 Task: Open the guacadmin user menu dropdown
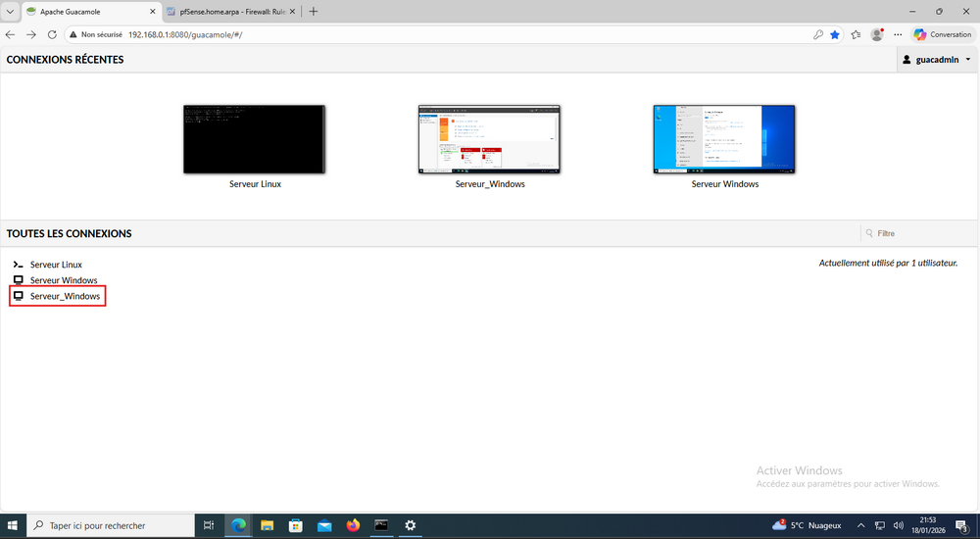coord(936,60)
